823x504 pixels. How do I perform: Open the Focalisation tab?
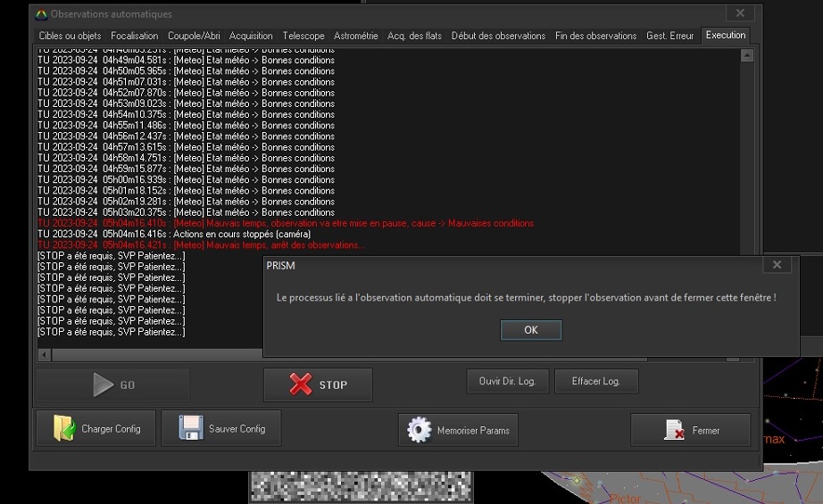[x=135, y=36]
